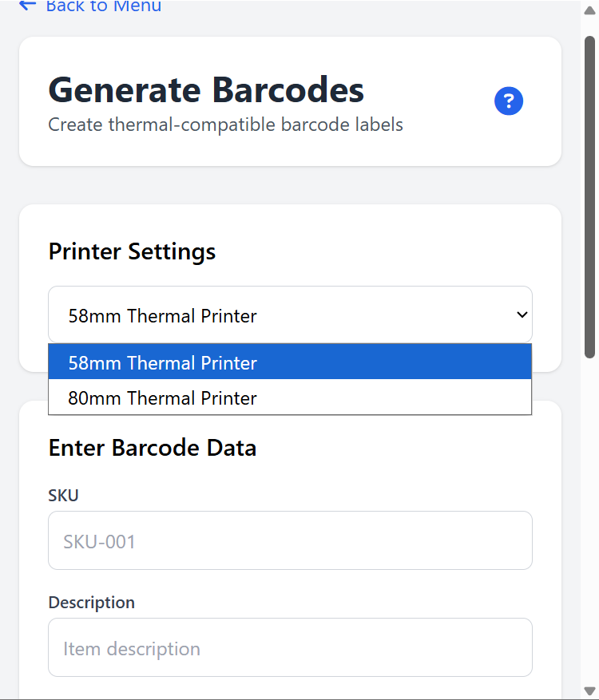The height and width of the screenshot is (700, 599).
Task: Click the scrollbar down arrow icon
Action: 589,691
